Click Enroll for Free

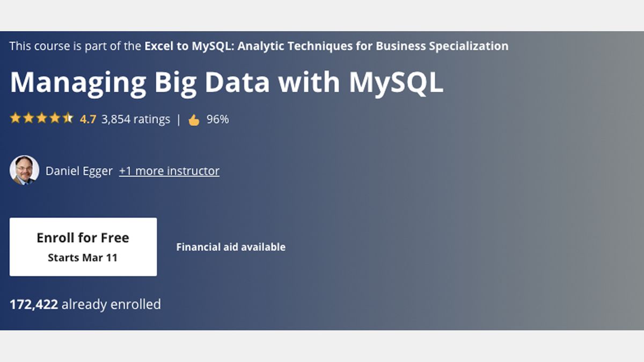83,238
